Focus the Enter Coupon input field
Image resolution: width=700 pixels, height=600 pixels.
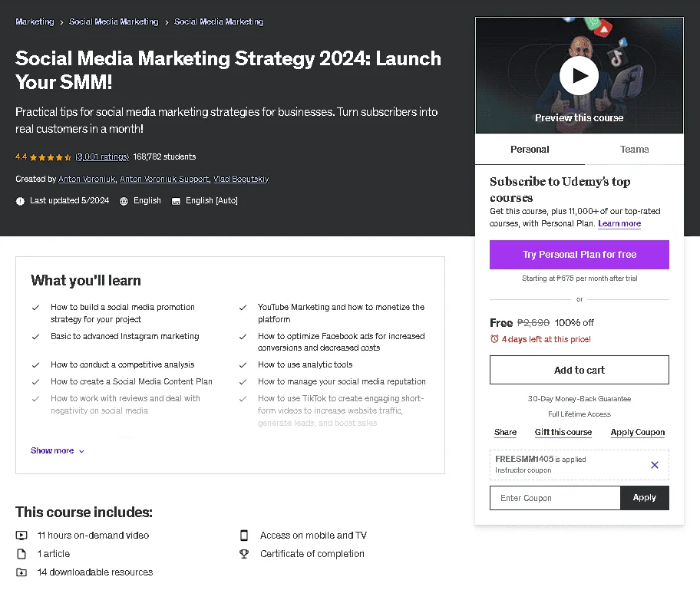555,497
